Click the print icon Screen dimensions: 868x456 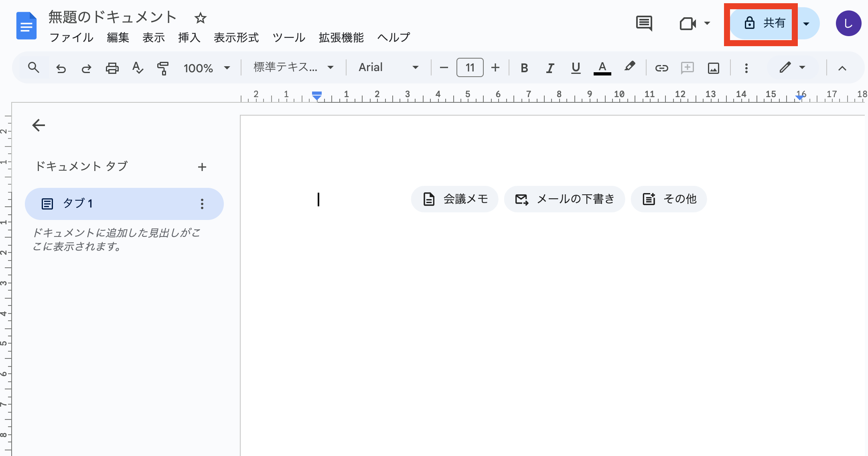pos(112,68)
